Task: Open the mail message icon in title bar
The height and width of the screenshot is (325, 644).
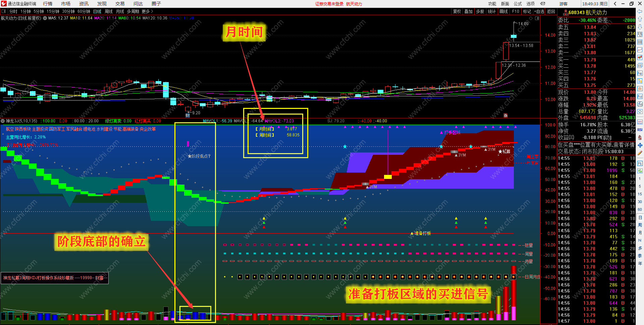Action: coord(543,4)
